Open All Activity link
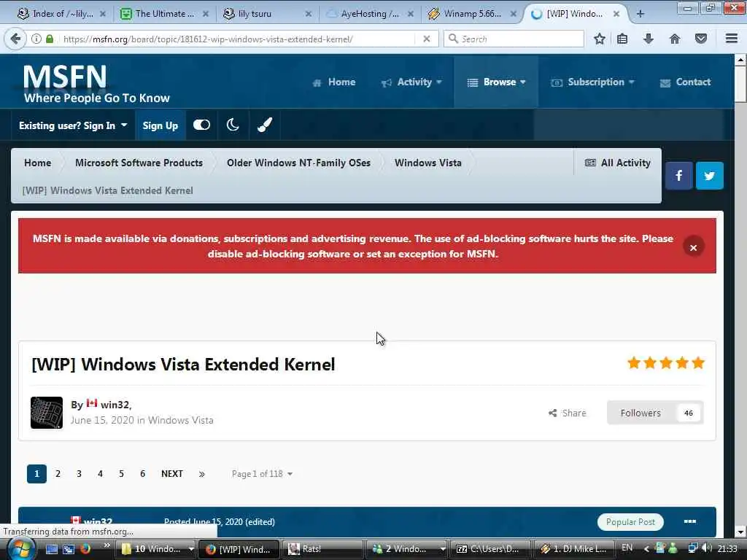 [x=617, y=163]
